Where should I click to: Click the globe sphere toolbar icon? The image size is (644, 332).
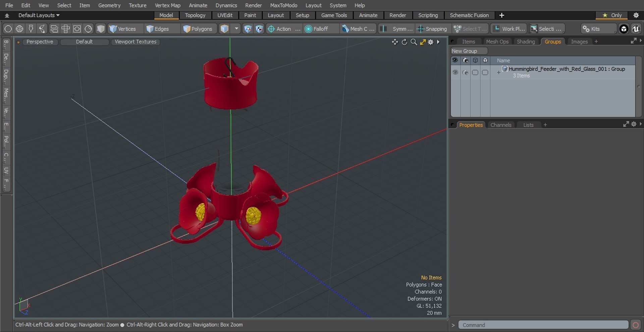pyautogui.click(x=19, y=29)
